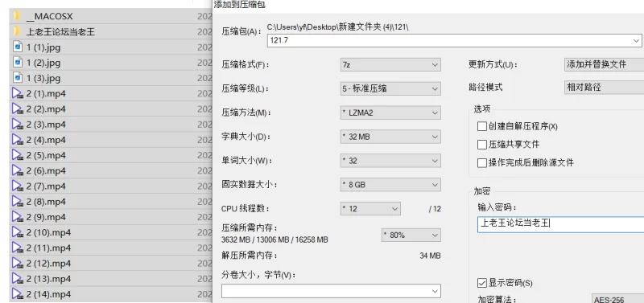Click the 2 (14).mp4 video icon
644x303 pixels.
tap(17, 294)
